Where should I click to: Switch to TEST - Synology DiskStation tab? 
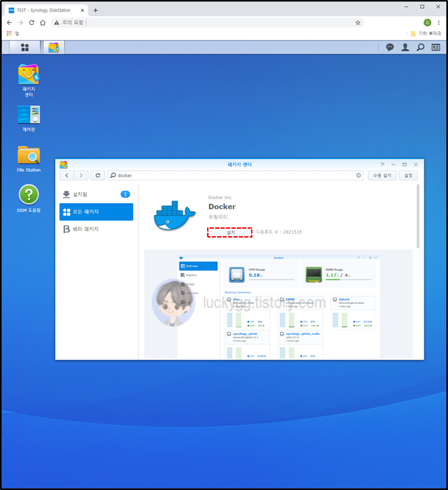[x=46, y=10]
